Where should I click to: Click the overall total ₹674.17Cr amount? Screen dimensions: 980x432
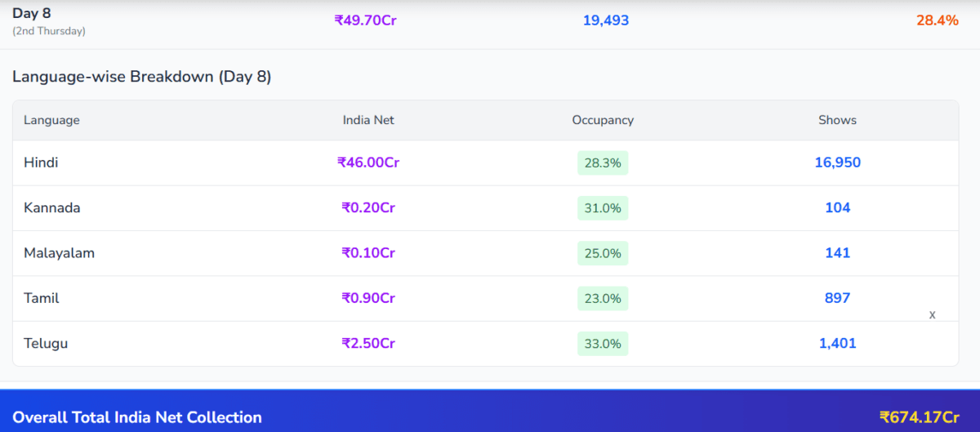[919, 417]
